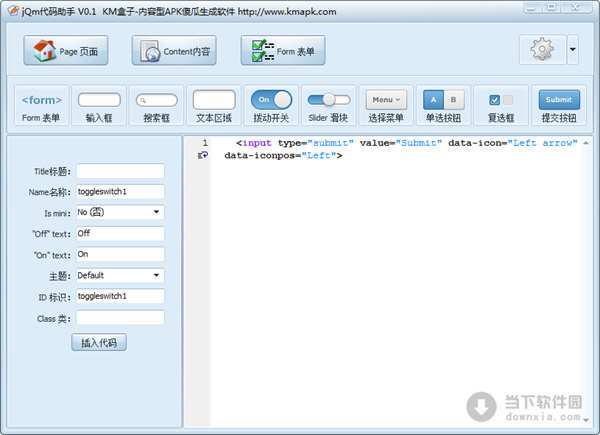
Task: Expand the arrow next to settings gear
Action: pyautogui.click(x=572, y=50)
